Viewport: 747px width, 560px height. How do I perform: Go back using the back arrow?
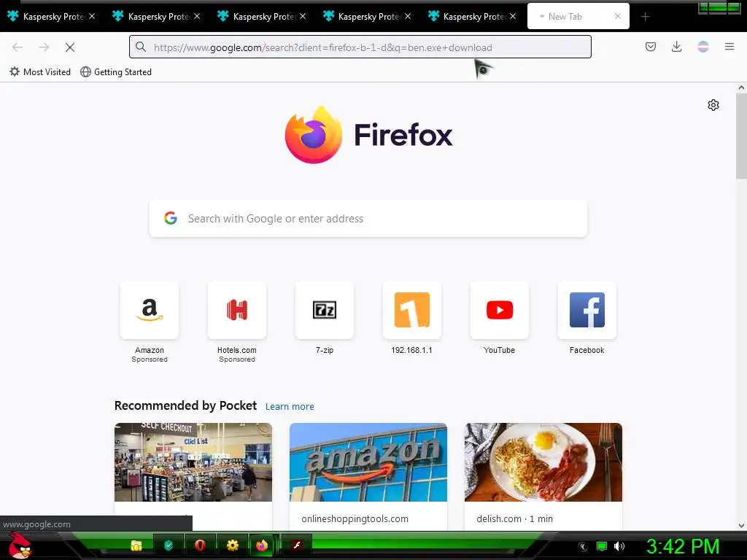pos(18,47)
